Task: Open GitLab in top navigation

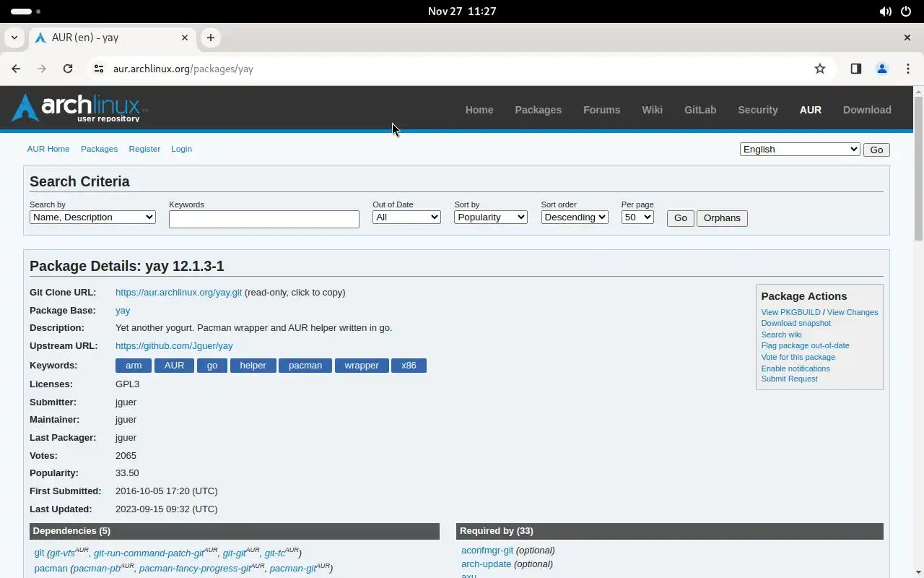Action: 700,110
